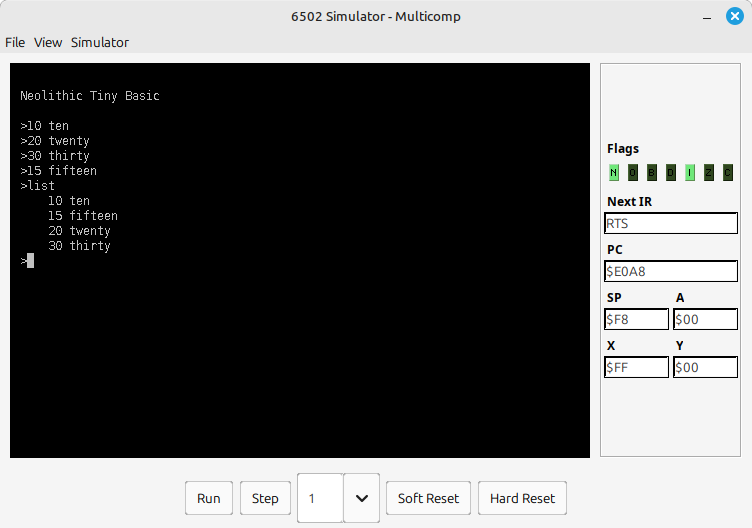
Task: Click the C carry flag indicator
Action: point(727,173)
